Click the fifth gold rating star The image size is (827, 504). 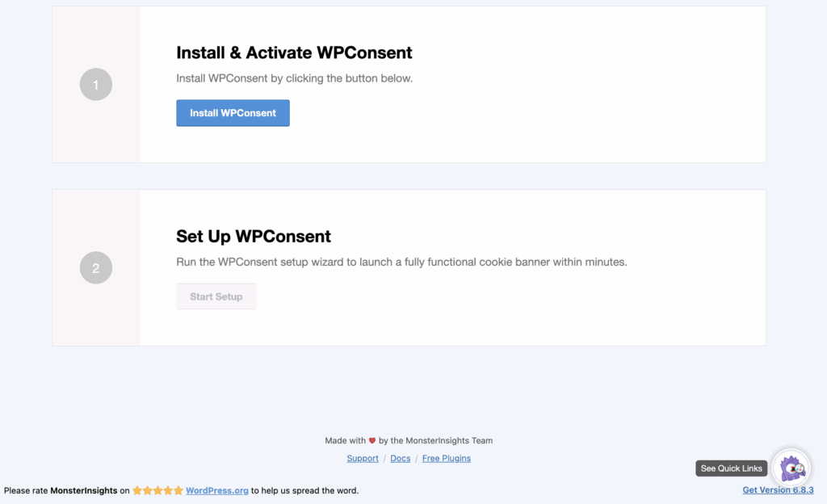point(178,490)
